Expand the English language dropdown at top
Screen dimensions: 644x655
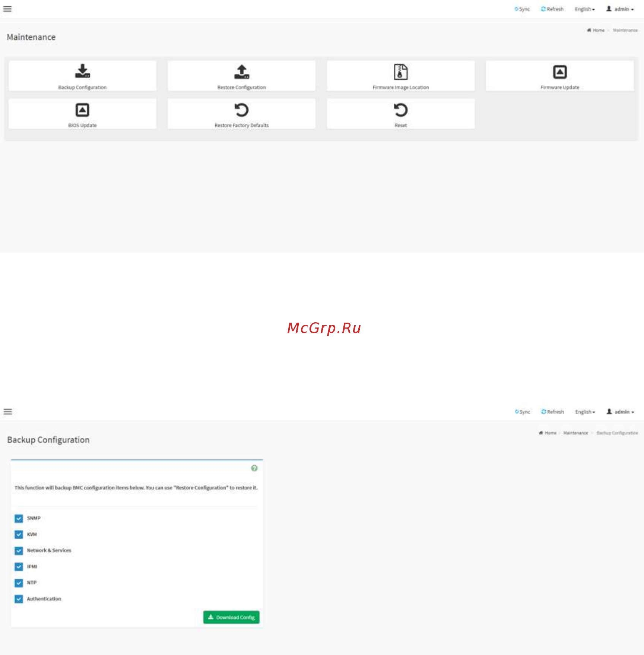tap(584, 9)
